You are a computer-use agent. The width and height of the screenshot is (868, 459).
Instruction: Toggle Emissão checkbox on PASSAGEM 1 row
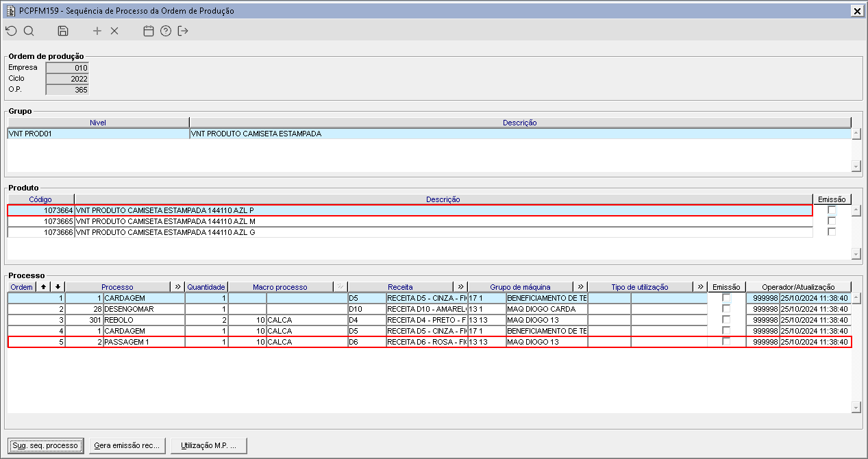coord(726,342)
